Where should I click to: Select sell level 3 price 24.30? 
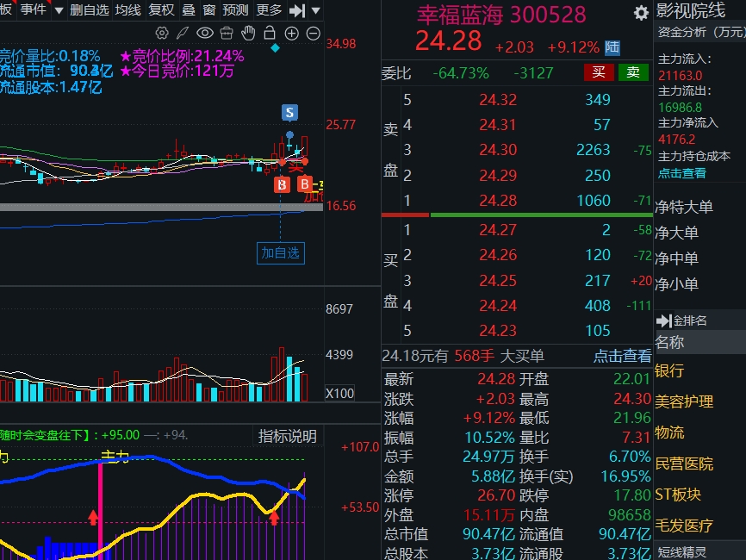tap(498, 150)
